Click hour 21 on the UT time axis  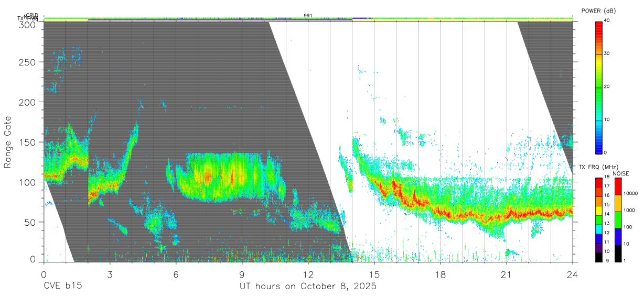(506, 273)
